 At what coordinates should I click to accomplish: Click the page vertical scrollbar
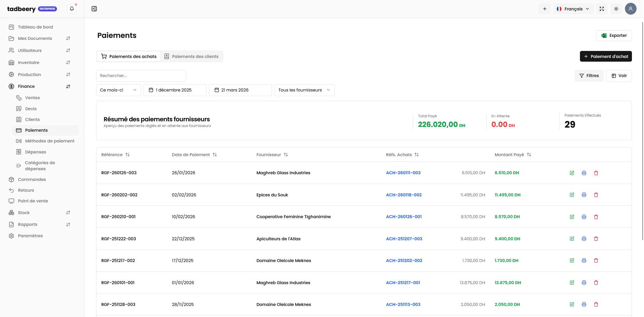pyautogui.click(x=642, y=131)
